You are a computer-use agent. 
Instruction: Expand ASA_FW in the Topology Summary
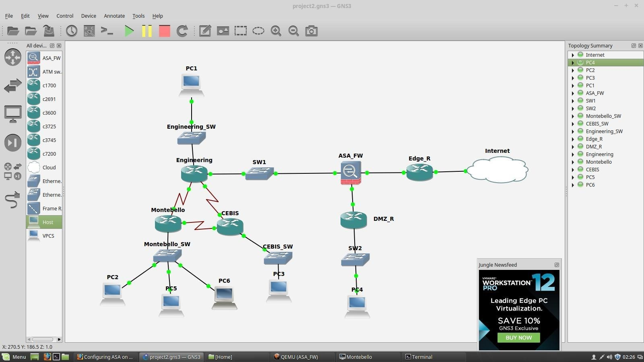click(x=573, y=93)
